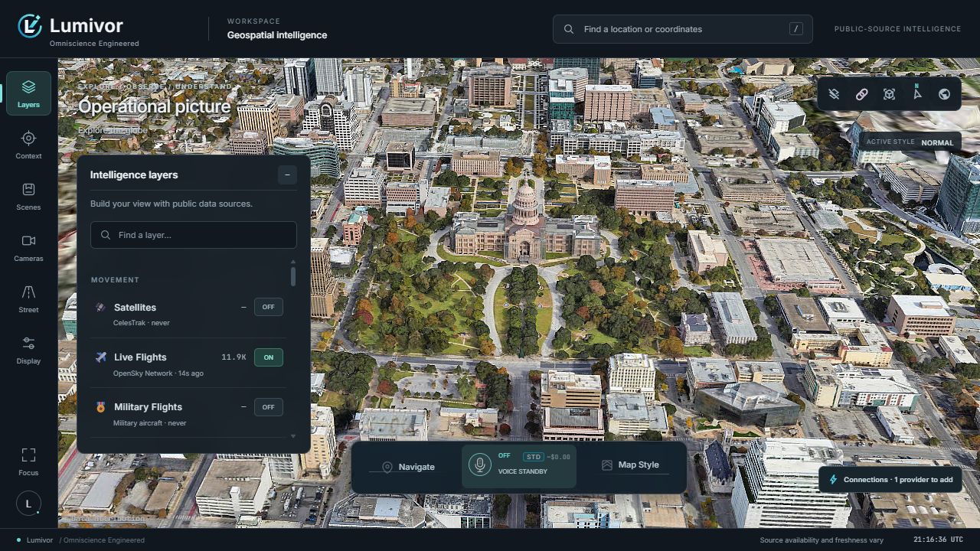Click the Geospatial intelligence workspace title

[277, 35]
